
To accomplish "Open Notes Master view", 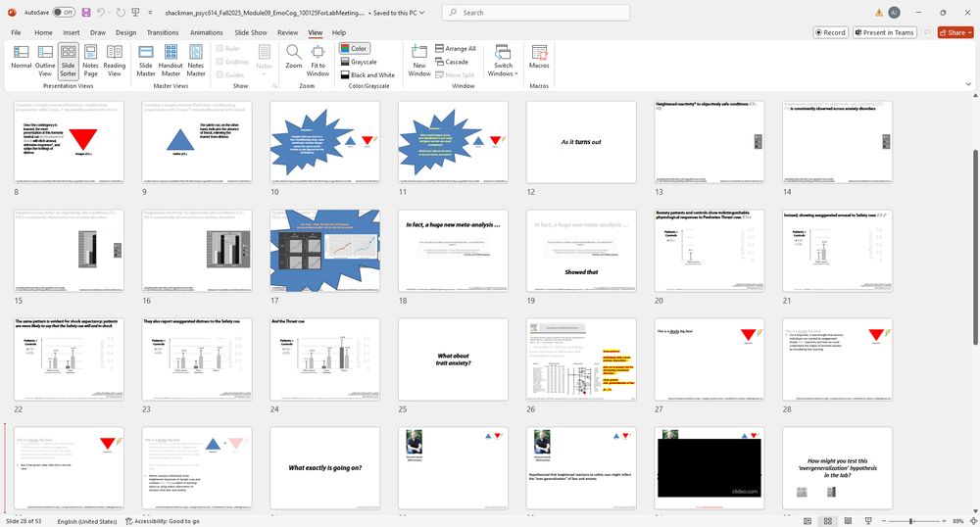I will 196,60.
